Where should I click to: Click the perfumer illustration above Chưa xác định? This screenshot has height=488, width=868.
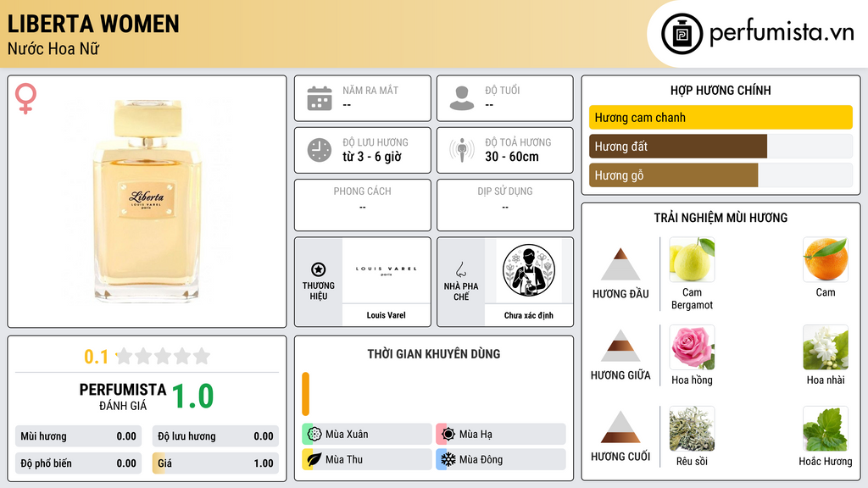(529, 270)
